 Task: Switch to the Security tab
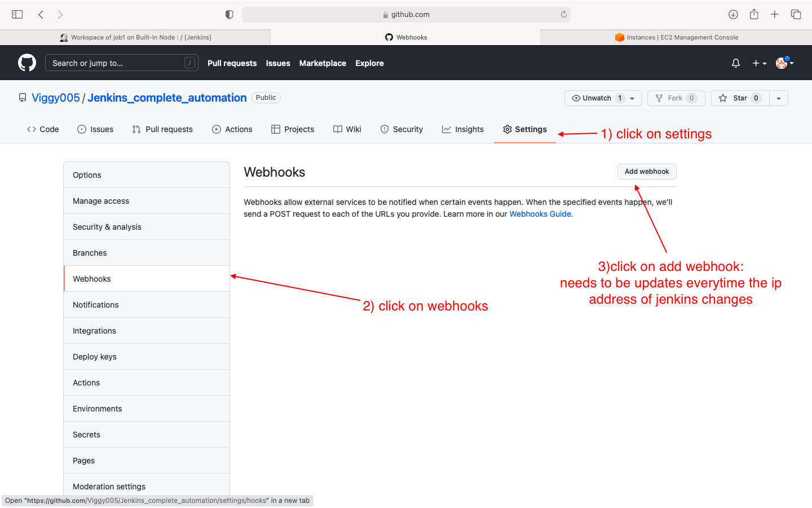tap(401, 129)
